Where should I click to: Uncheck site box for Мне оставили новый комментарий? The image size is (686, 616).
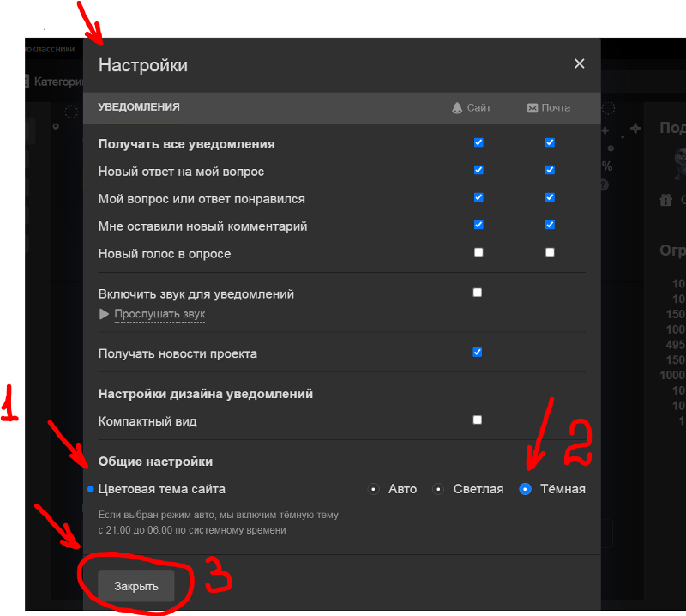click(x=478, y=225)
